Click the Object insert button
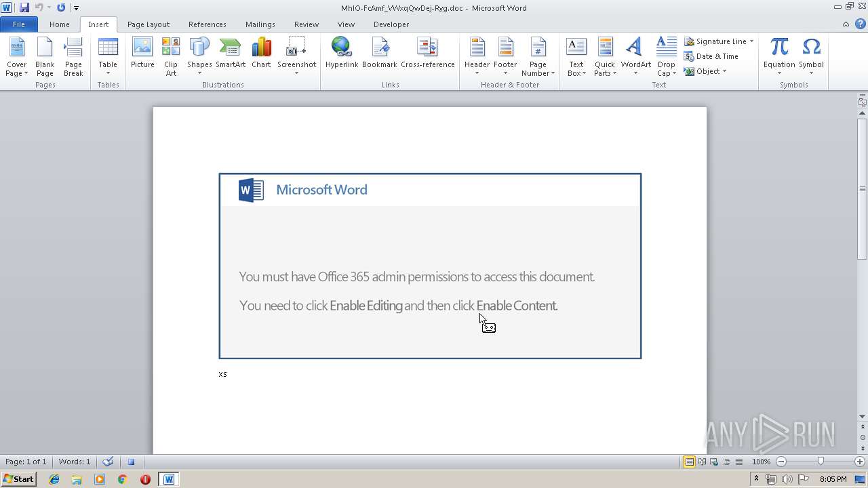This screenshot has width=868, height=488. (x=702, y=71)
